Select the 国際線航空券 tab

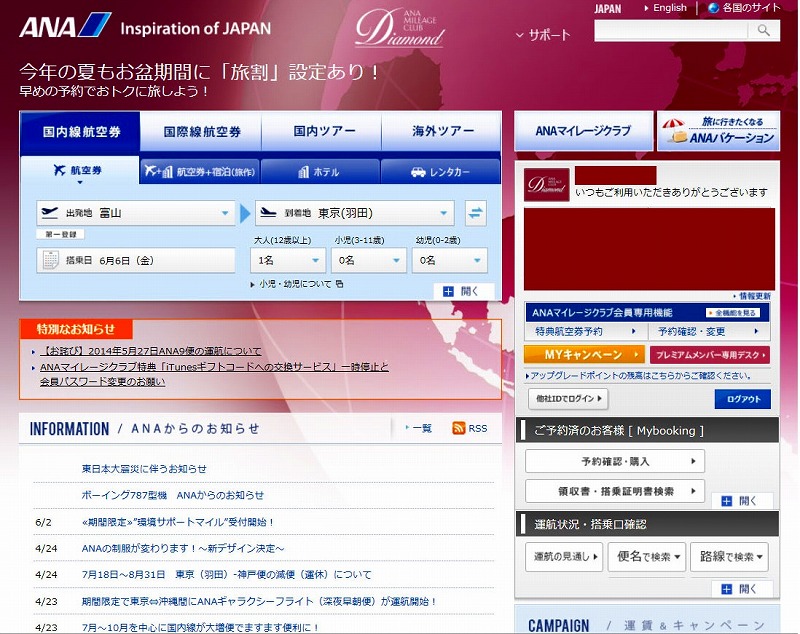click(201, 132)
